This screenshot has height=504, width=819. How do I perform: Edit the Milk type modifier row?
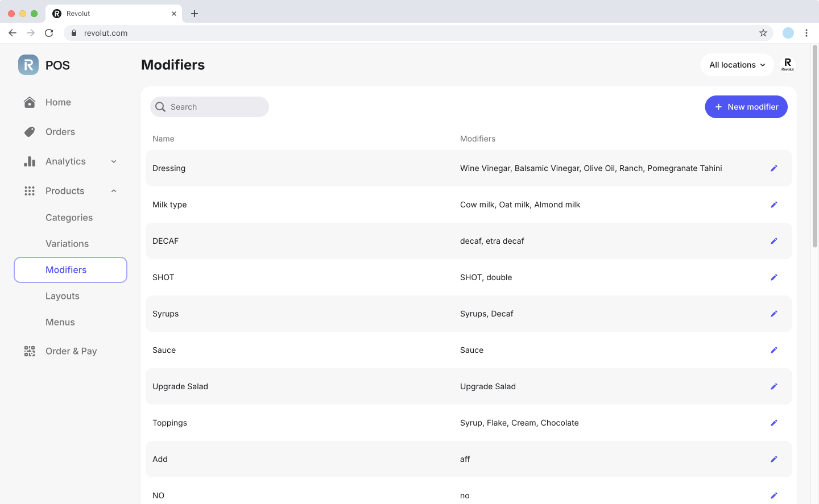coord(773,205)
